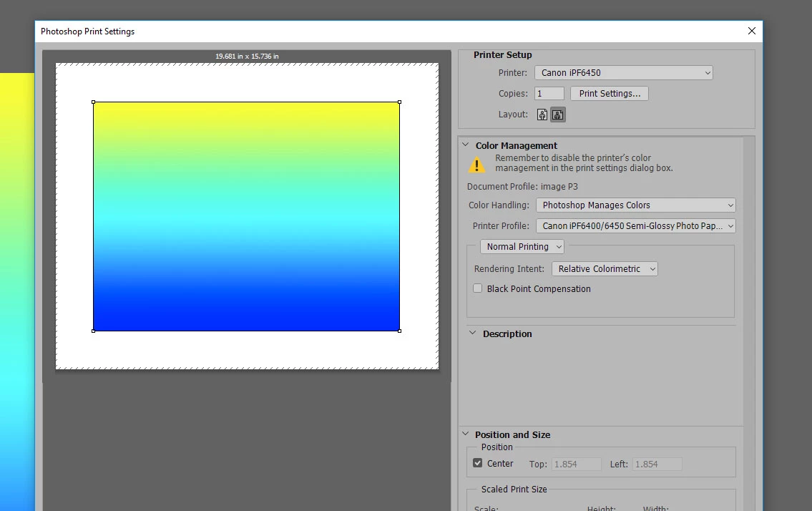Select landscape layout orientation icon
The width and height of the screenshot is (812, 511).
tap(558, 115)
